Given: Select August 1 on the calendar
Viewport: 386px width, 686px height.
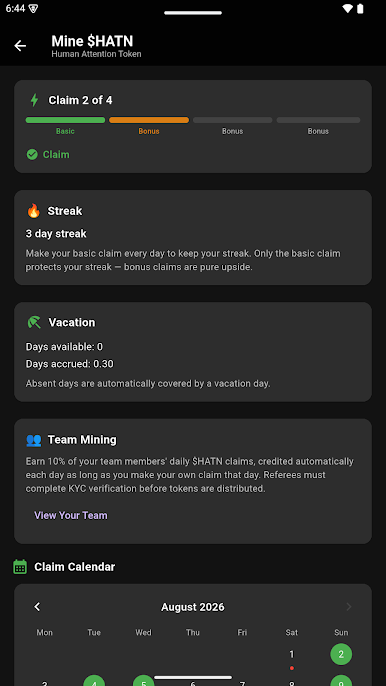Looking at the screenshot, I should tap(291, 654).
